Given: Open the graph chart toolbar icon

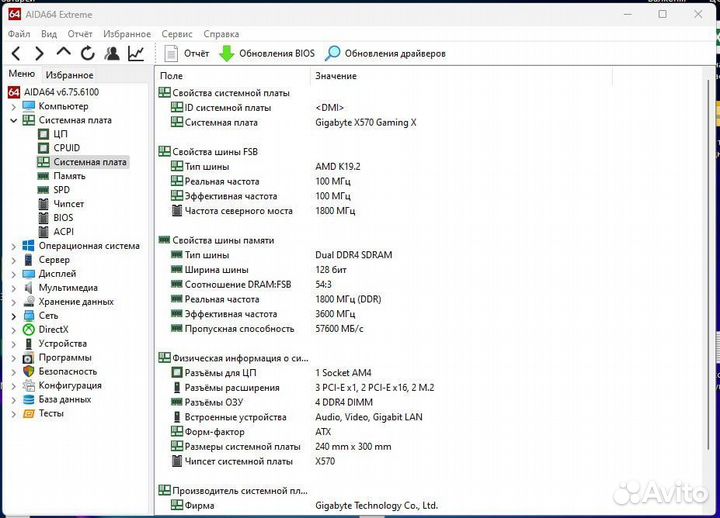Looking at the screenshot, I should (x=136, y=54).
